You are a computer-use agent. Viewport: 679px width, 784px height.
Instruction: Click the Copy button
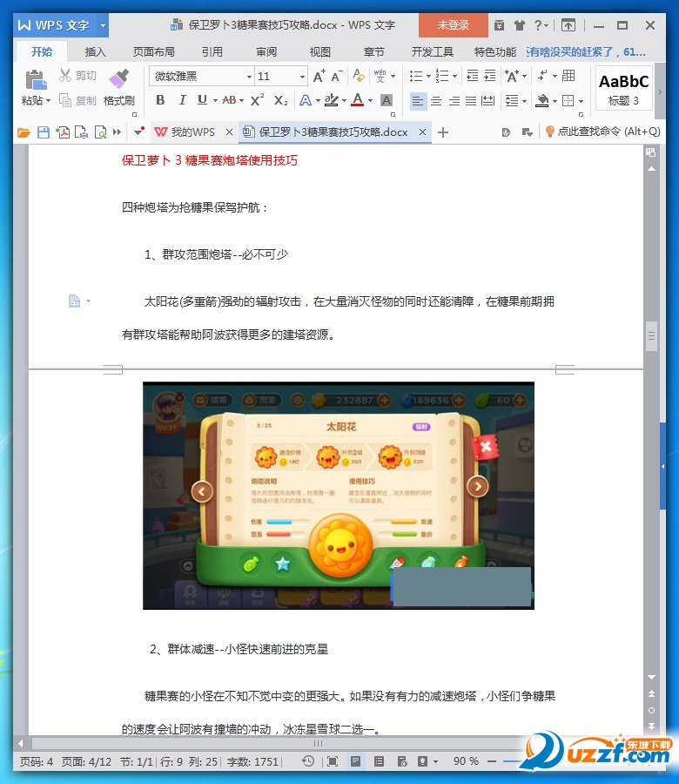(77, 100)
